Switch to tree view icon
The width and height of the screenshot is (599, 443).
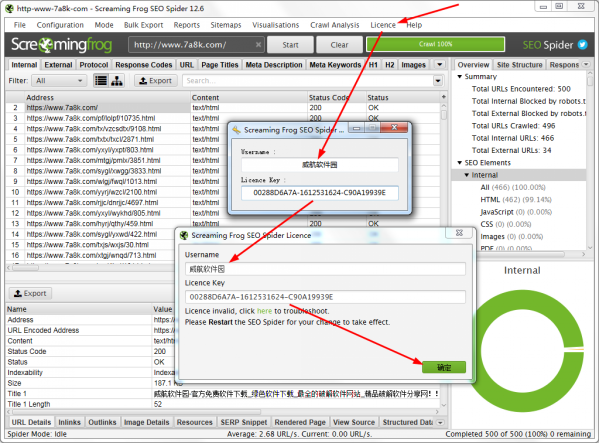click(x=117, y=81)
